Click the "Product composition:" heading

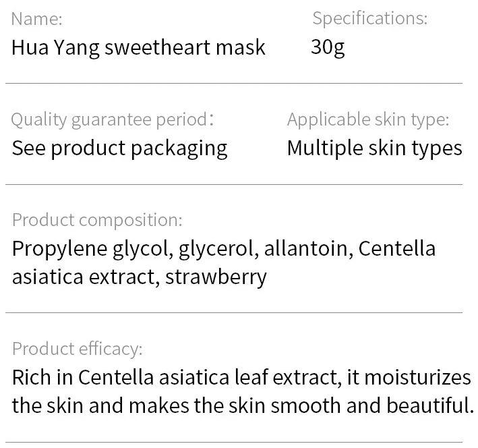tap(97, 220)
